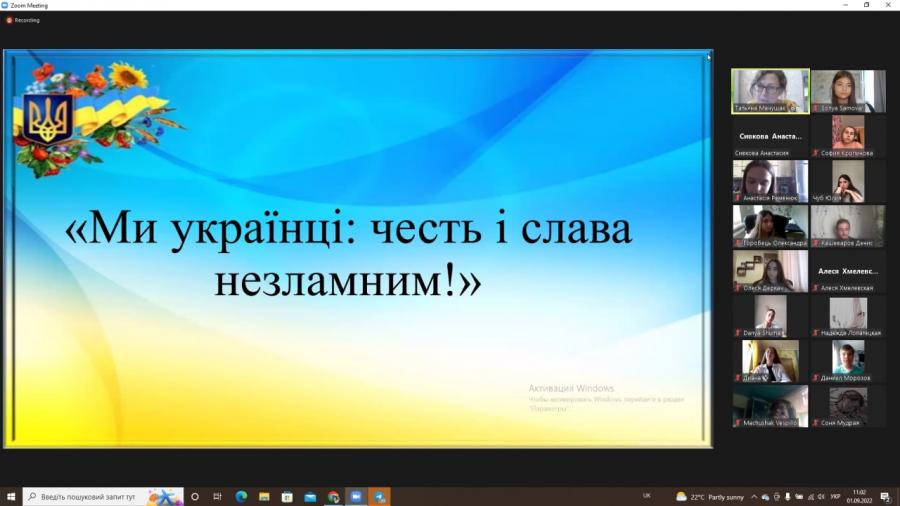Expand the hidden system tray icons

pos(754,497)
